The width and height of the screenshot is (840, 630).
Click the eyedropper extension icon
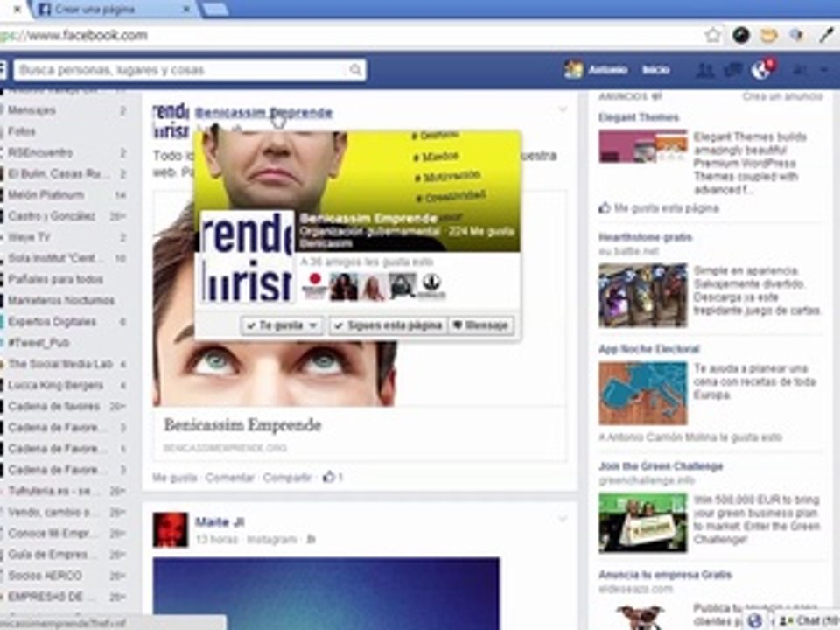pyautogui.click(x=825, y=35)
